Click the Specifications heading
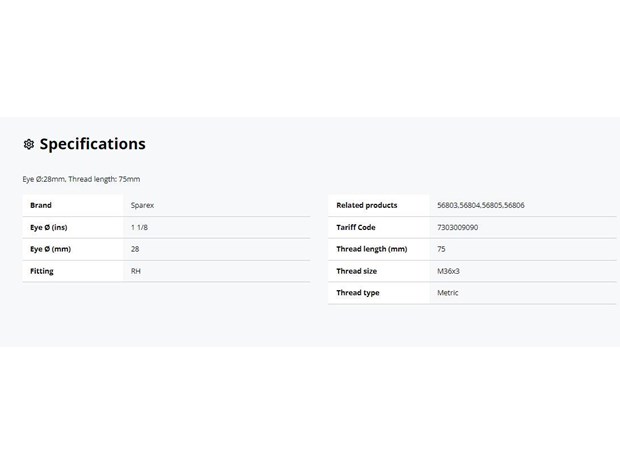Viewport: 620px width, 465px height. (x=93, y=144)
